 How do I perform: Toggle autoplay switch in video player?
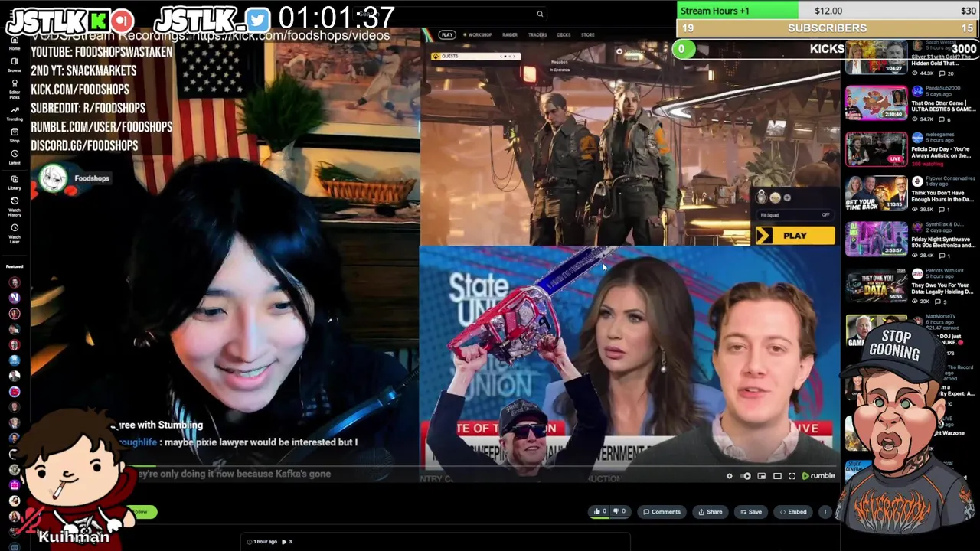click(x=746, y=476)
